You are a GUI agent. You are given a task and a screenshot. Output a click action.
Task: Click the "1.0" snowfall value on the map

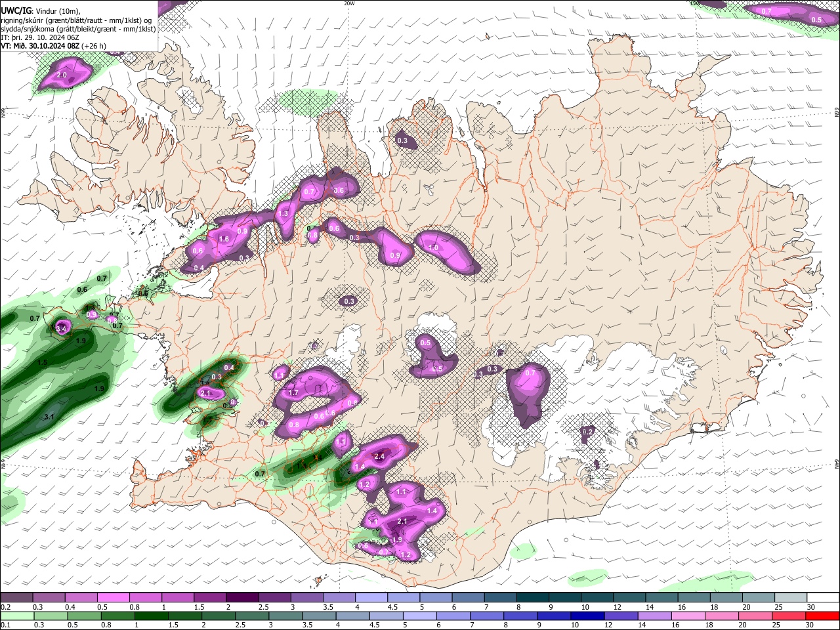(433, 247)
